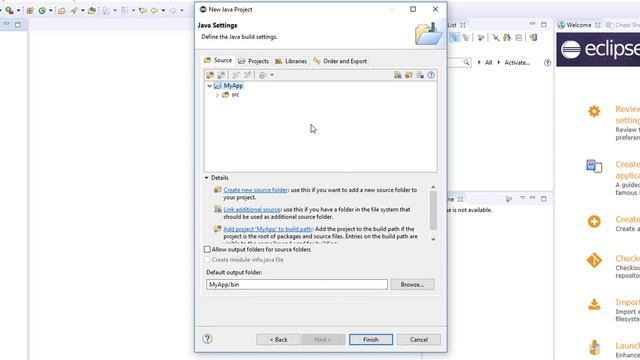The image size is (640, 360).
Task: Click the Details vertical scrollbar thumb
Action: 433,211
